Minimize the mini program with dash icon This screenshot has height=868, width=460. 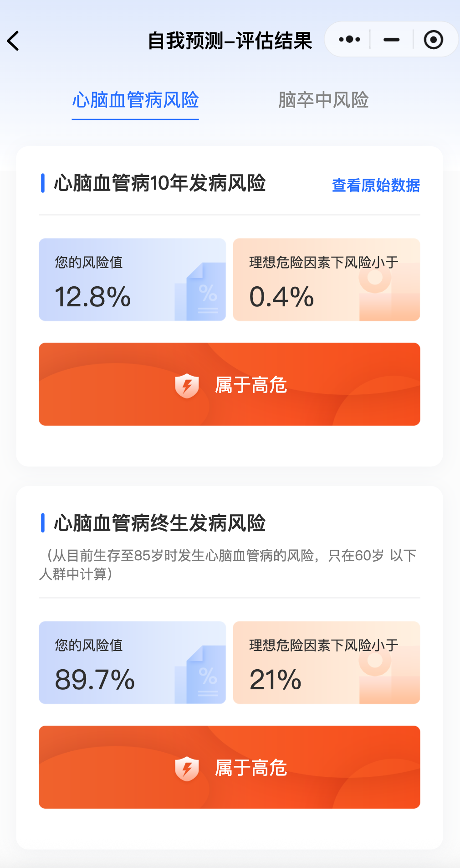click(x=391, y=40)
